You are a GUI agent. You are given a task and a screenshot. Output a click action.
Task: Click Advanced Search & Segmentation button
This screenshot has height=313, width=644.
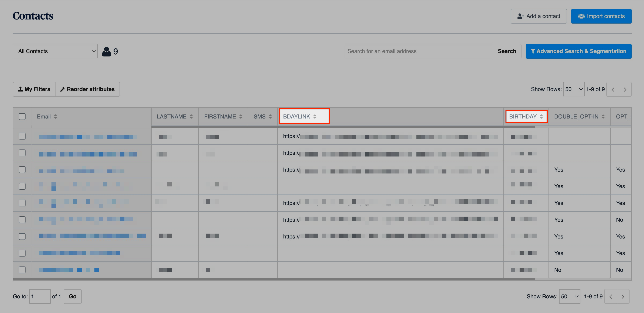click(x=578, y=51)
